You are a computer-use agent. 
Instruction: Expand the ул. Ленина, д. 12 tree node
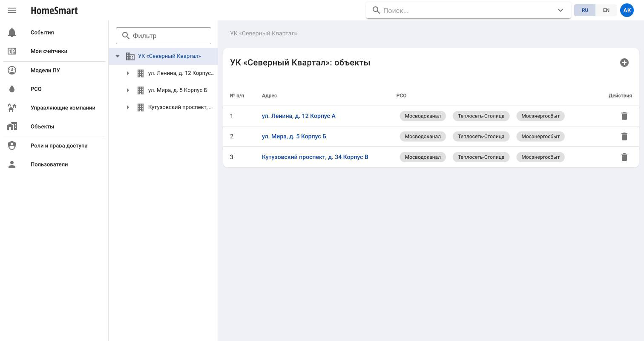click(128, 73)
